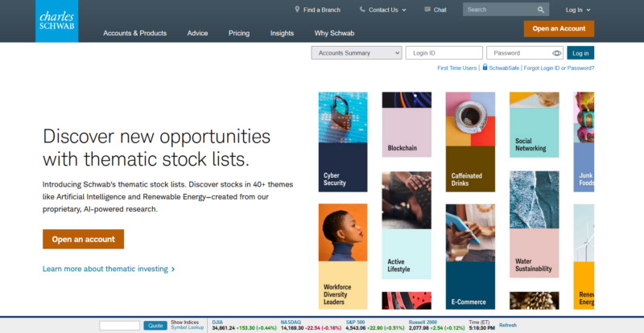
Task: Open the Cyber Security theme card
Action: click(x=343, y=142)
